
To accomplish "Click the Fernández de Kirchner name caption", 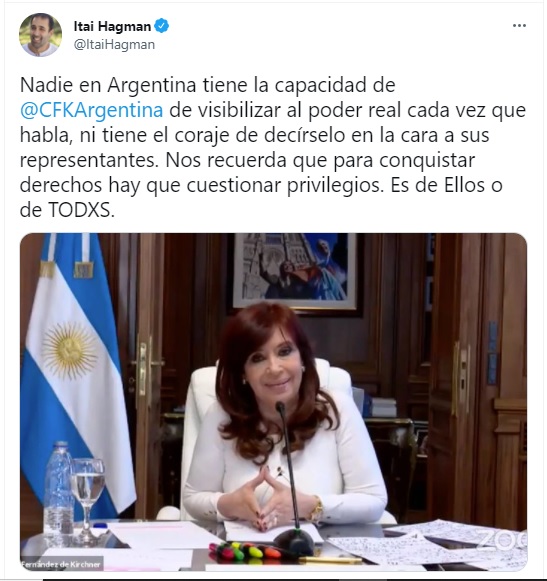I will pos(61,564).
